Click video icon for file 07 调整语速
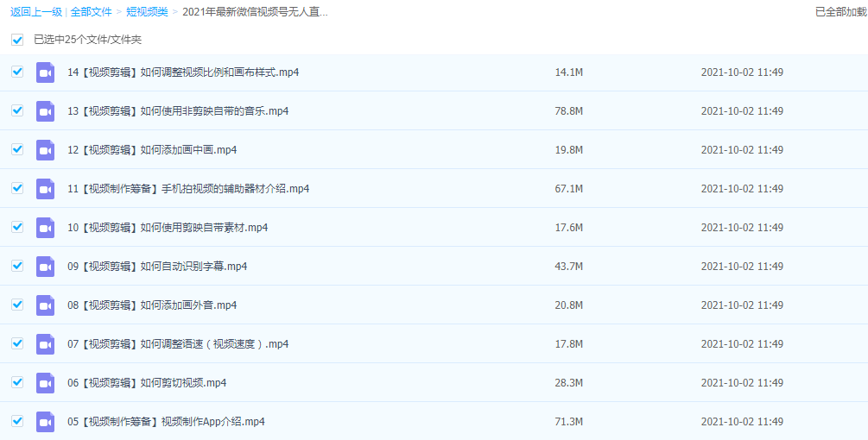 (45, 344)
